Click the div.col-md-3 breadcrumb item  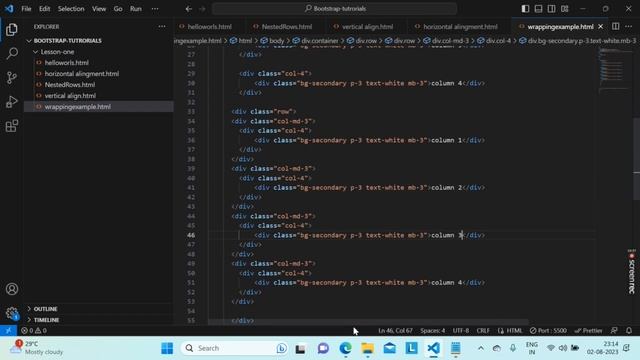click(x=446, y=41)
